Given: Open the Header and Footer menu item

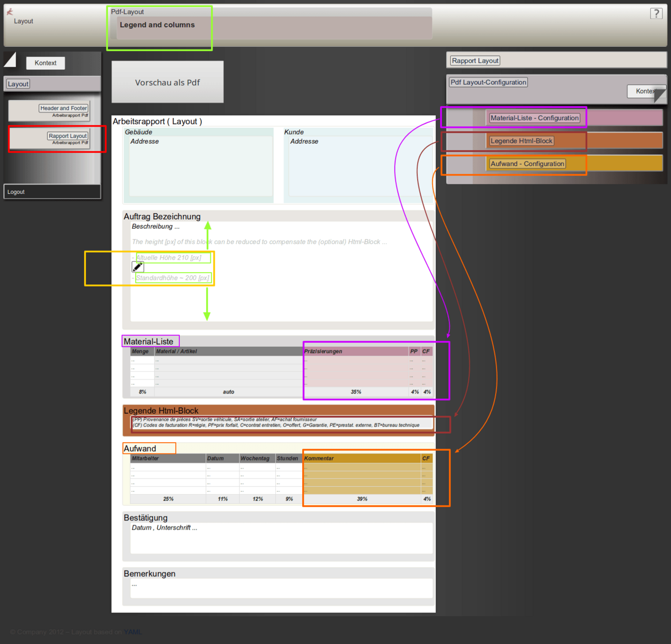Looking at the screenshot, I should pyautogui.click(x=63, y=108).
